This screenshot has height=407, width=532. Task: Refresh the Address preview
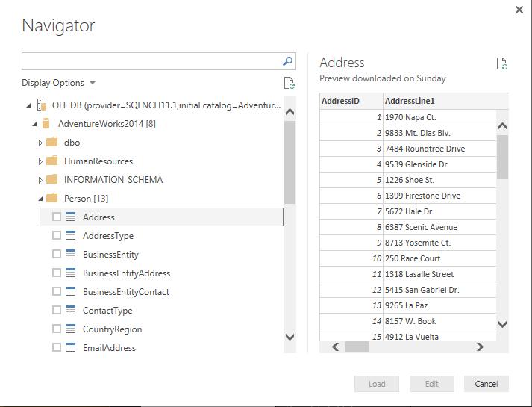coord(502,63)
